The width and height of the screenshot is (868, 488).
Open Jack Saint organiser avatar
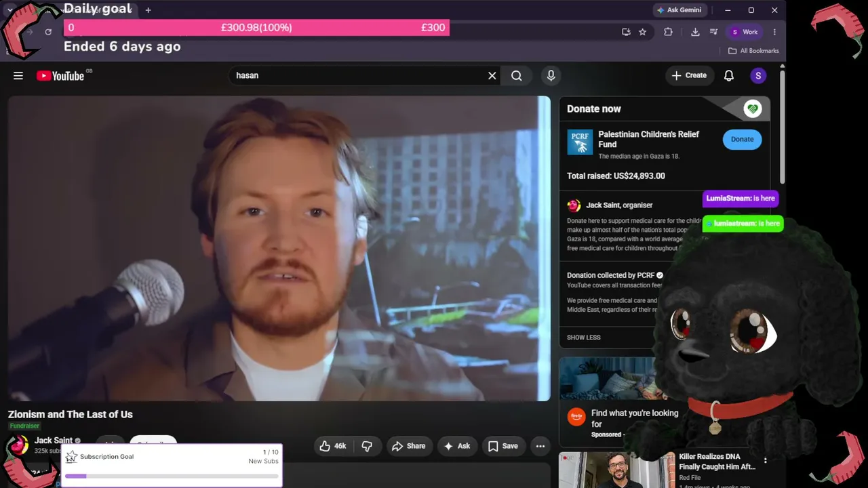tap(574, 205)
